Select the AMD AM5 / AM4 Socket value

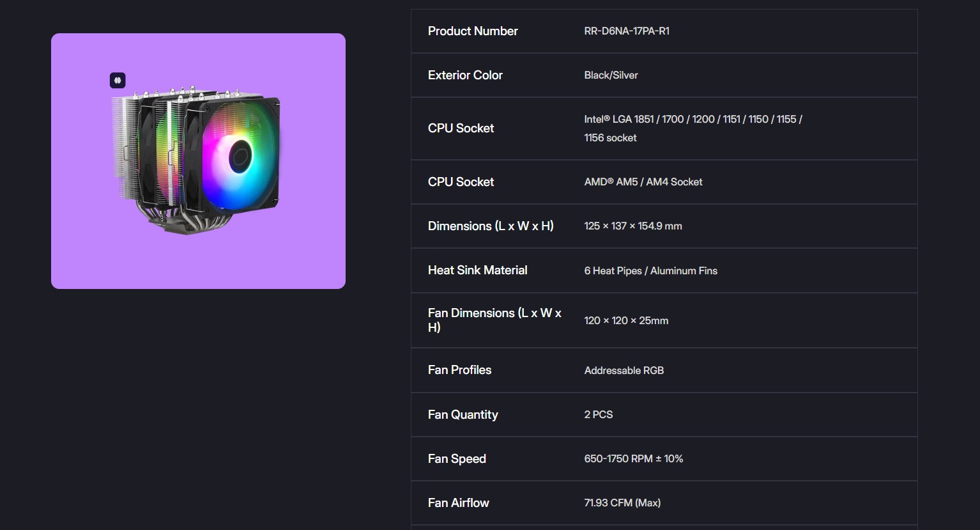pyautogui.click(x=643, y=182)
